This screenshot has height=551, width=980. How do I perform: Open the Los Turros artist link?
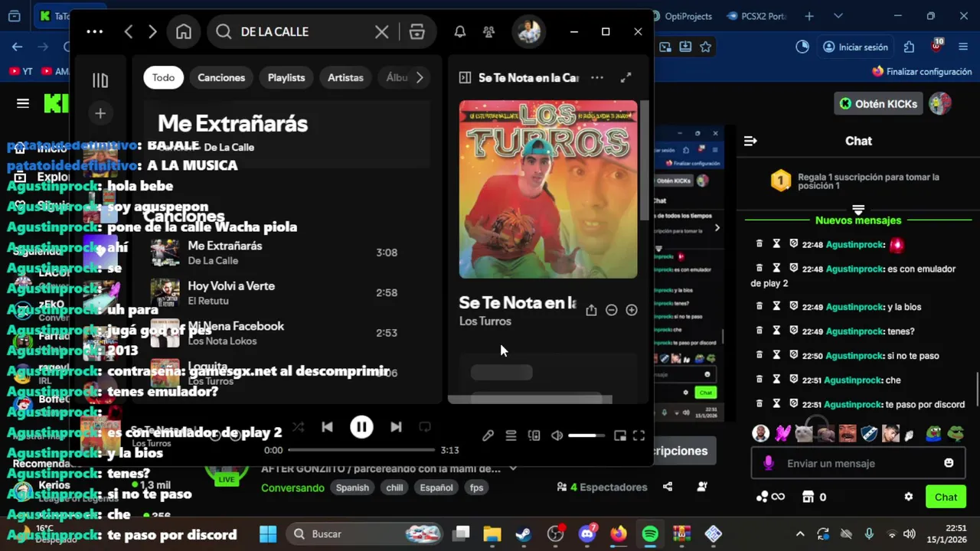tap(485, 321)
